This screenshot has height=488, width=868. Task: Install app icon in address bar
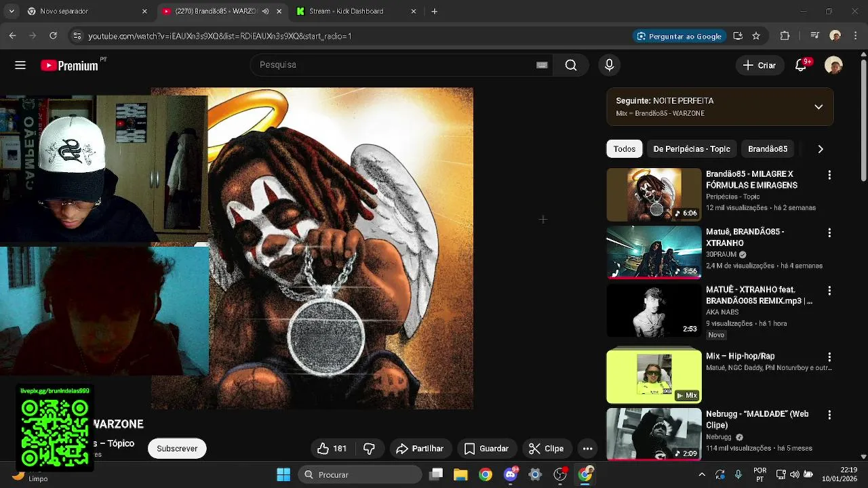click(738, 36)
